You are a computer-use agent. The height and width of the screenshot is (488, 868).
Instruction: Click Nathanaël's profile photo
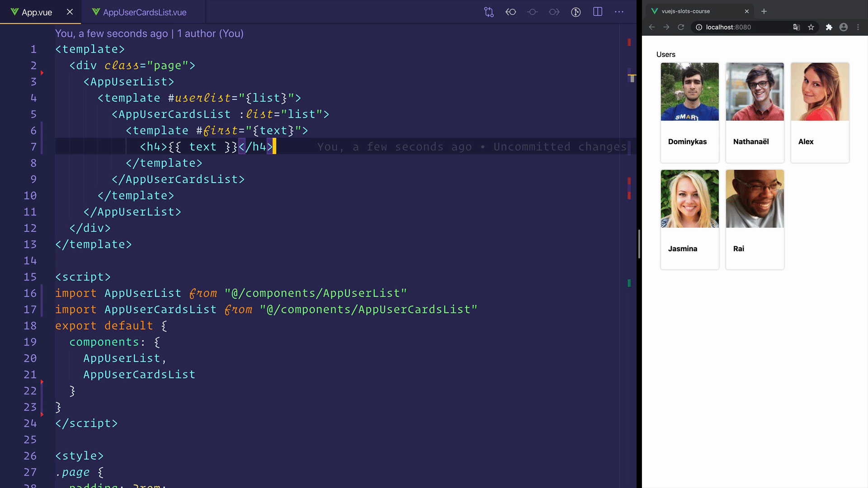point(755,92)
